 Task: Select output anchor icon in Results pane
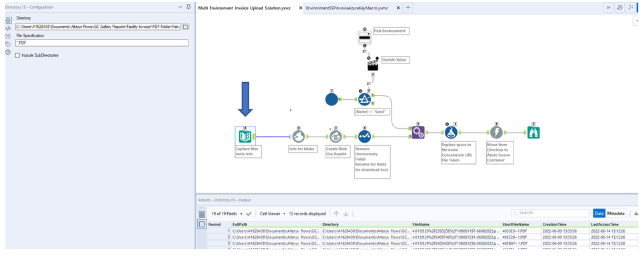[x=202, y=225]
